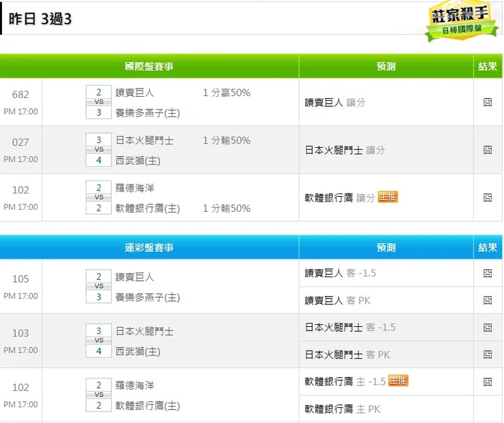Click result icon beside 日本火腿鬥士 客 PK
504x423 pixels.
(488, 354)
